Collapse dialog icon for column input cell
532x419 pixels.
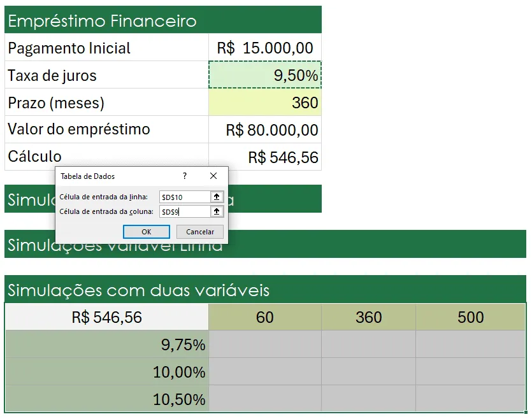pyautogui.click(x=217, y=211)
